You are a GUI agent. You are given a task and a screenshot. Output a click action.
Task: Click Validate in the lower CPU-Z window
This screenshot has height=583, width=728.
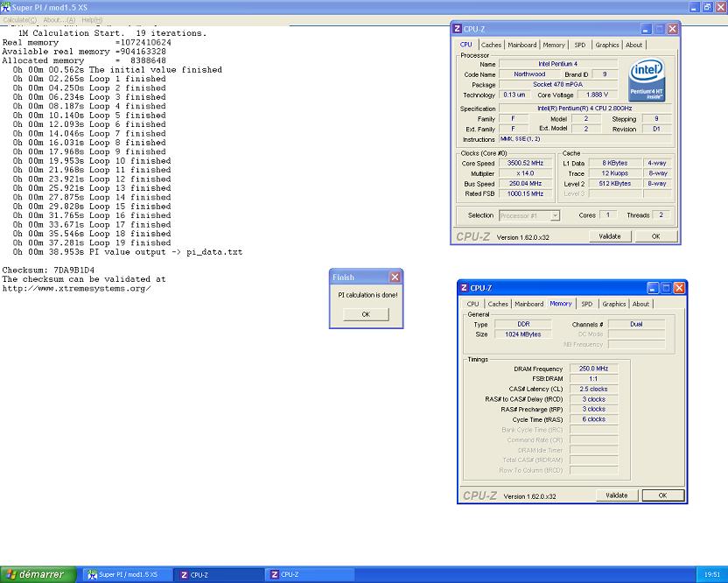617,495
